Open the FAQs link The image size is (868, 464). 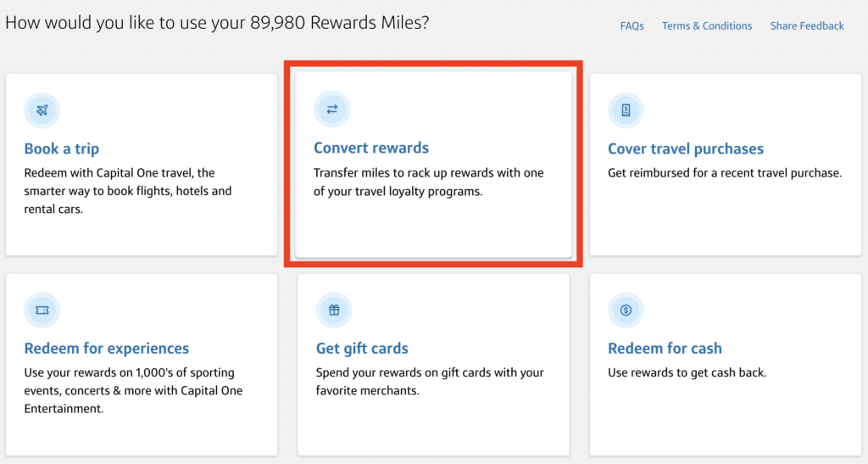(x=632, y=26)
